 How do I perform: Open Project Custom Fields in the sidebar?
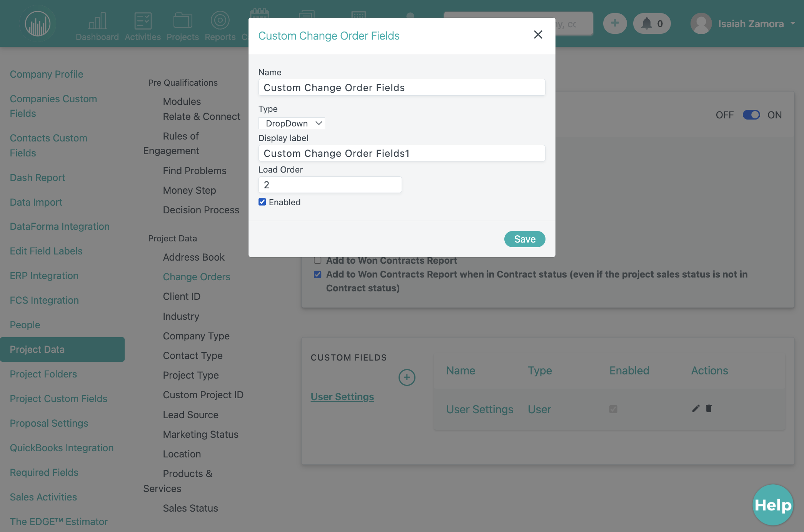coord(58,399)
